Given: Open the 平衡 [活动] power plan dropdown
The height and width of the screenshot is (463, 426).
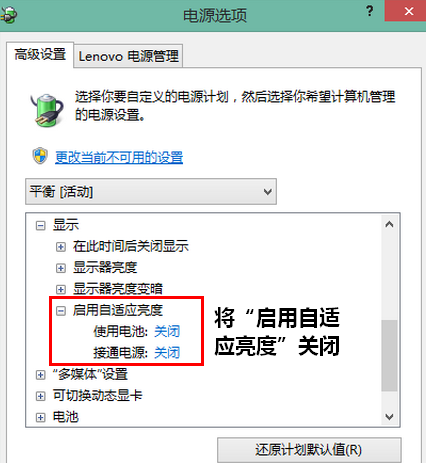Looking at the screenshot, I should [151, 192].
